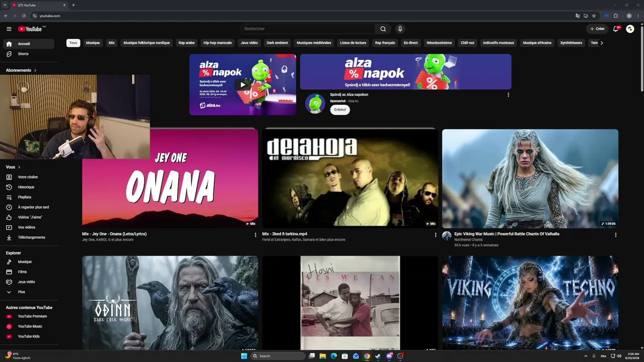Viewport: 644px width, 362px height.
Task: Open the notifications bell
Action: (x=616, y=29)
